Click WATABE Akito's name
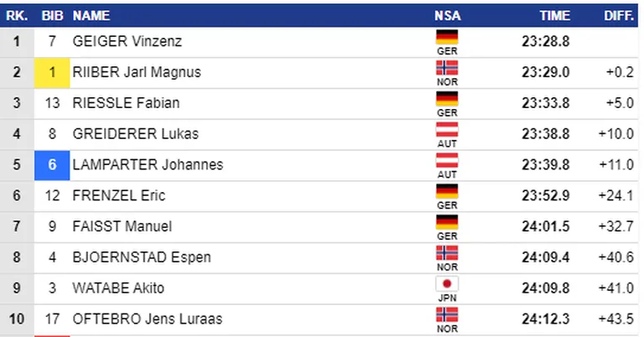This screenshot has width=644, height=337. click(x=118, y=288)
